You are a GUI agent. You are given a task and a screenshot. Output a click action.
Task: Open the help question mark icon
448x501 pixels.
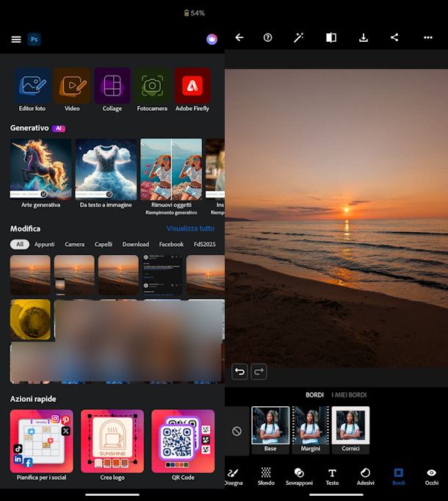point(268,37)
